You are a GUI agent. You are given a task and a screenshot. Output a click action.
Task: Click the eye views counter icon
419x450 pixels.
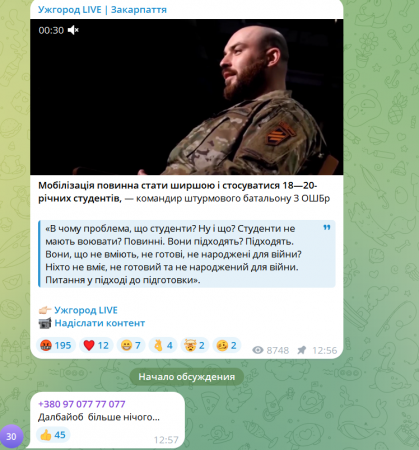point(258,350)
